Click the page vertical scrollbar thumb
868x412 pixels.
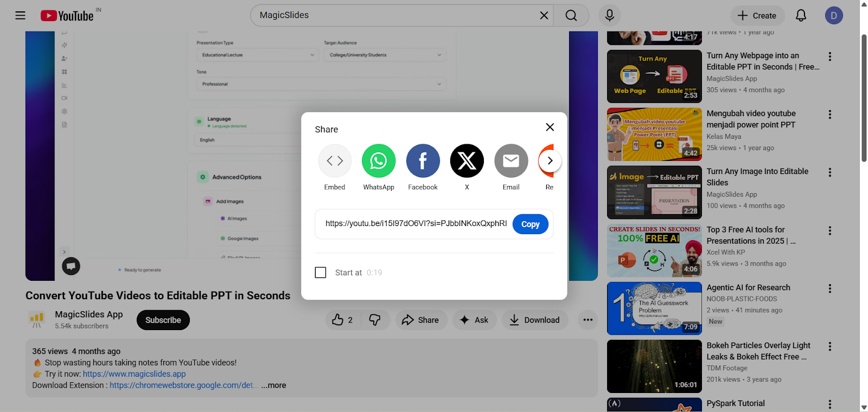(x=864, y=98)
